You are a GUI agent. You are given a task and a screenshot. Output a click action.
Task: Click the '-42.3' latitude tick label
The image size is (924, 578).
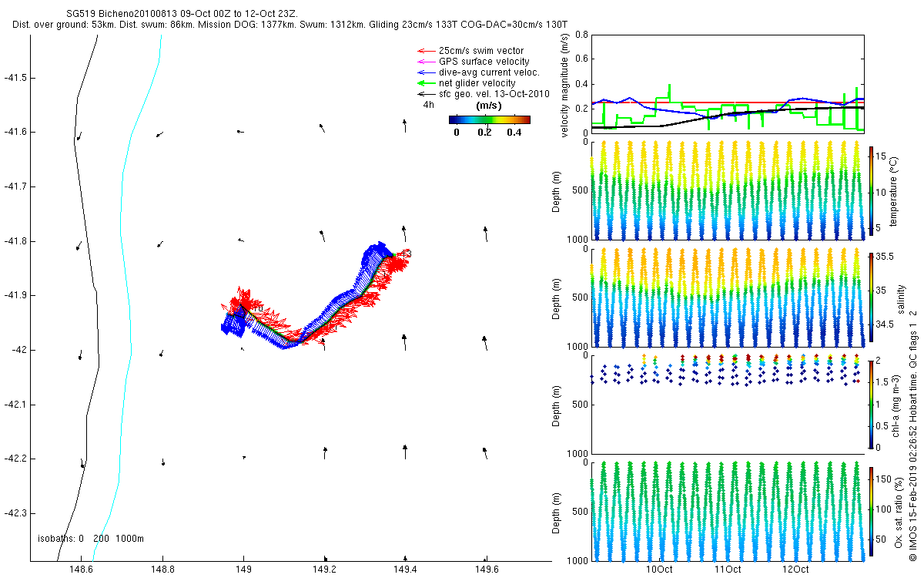tap(15, 513)
